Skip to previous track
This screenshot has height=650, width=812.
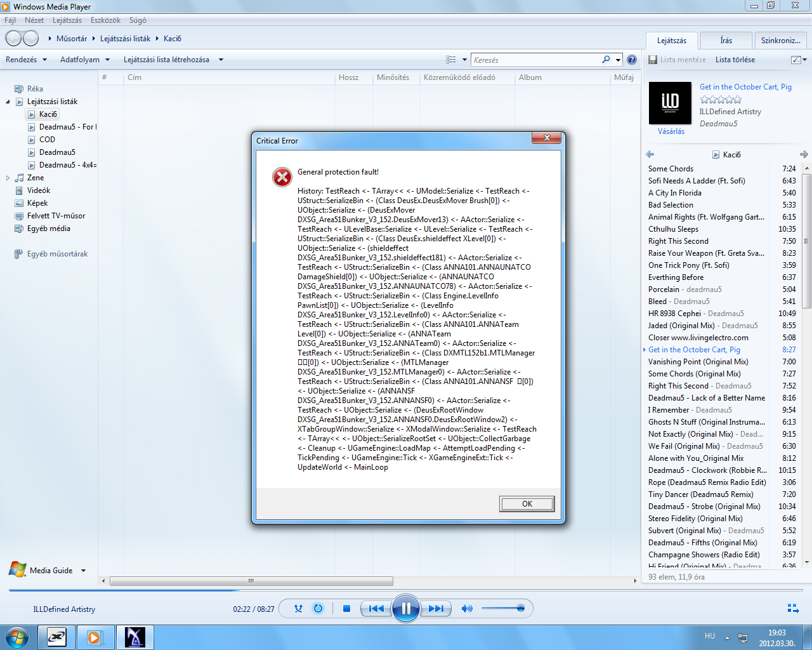(376, 608)
